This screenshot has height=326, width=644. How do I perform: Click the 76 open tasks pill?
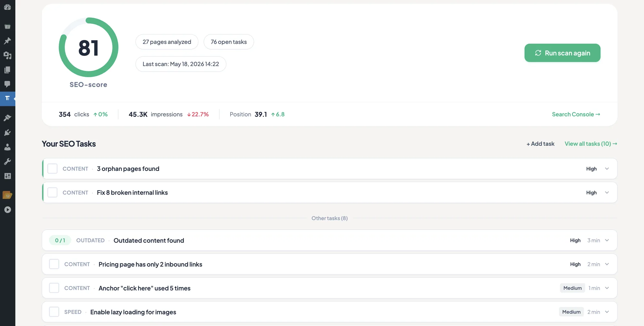pos(229,42)
